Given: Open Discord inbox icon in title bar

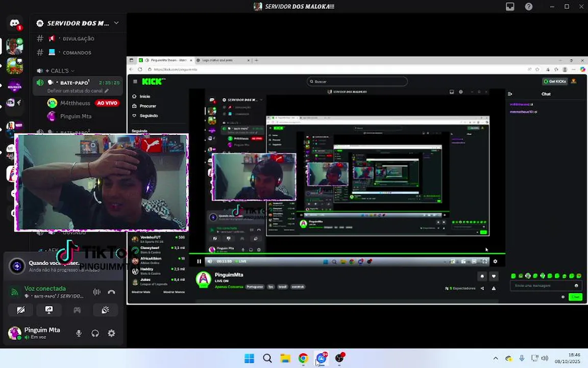Looking at the screenshot, I should 510,6.
